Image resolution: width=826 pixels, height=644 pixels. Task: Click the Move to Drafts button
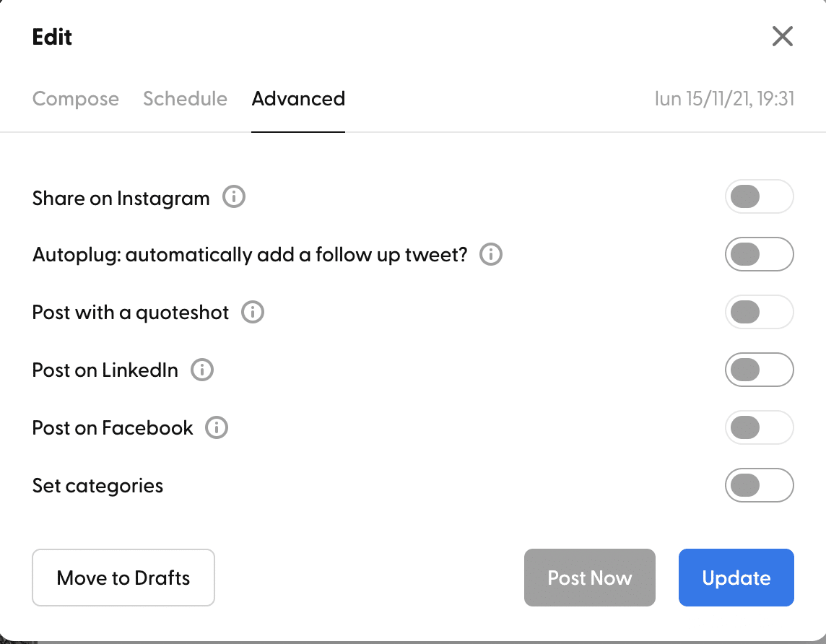[x=123, y=578]
